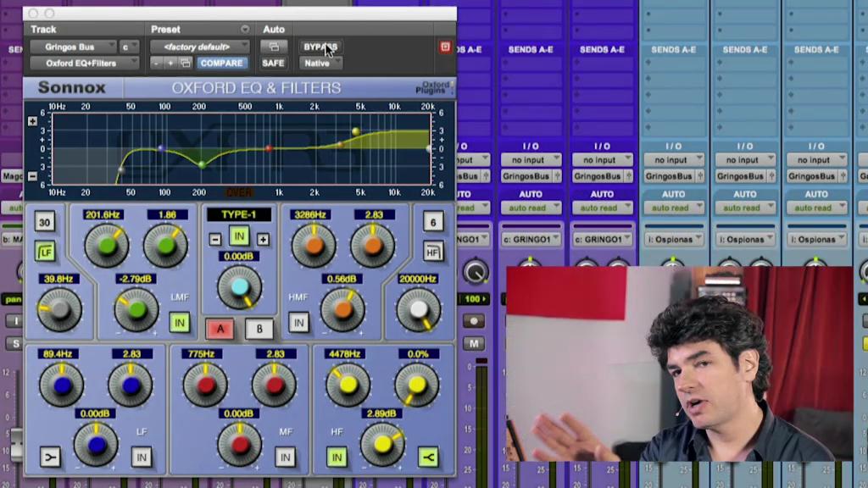868x488 pixels.
Task: Toggle the HF shelf shape icon
Action: coord(428,457)
